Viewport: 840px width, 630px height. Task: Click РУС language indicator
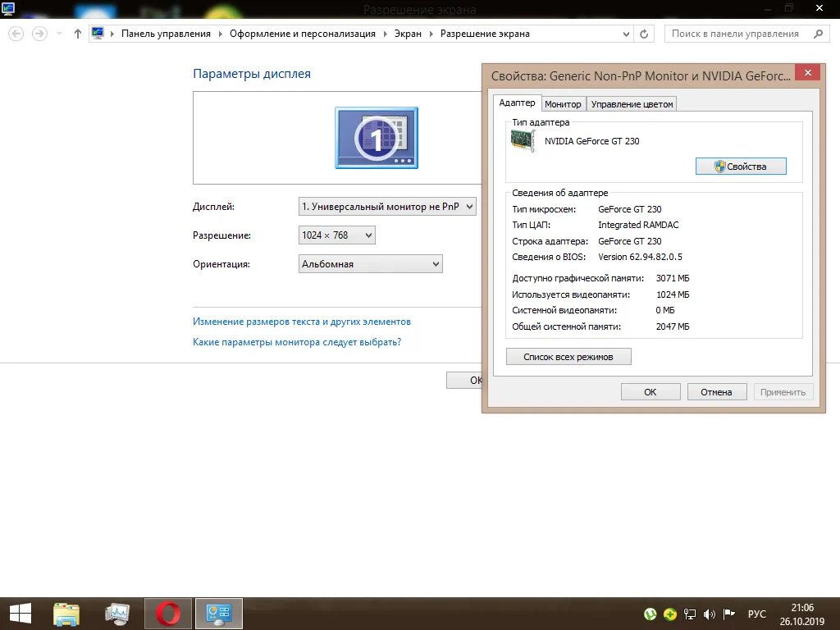[757, 614]
